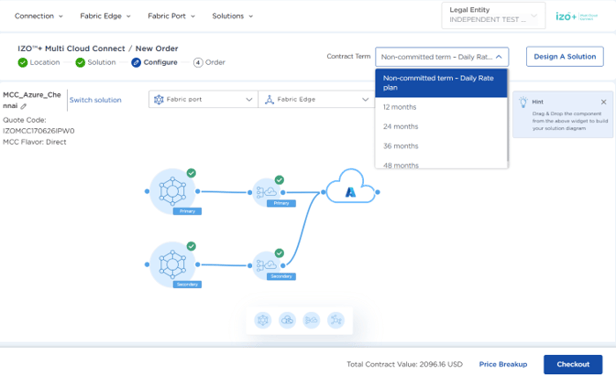Viewport: 616px width, 376px height.
Task: Click the Order step number 4 icon
Action: coord(198,62)
